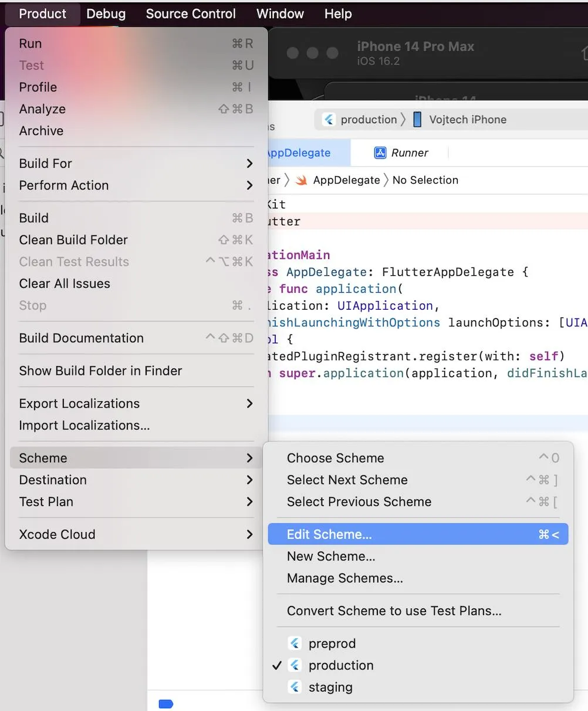Select the checked production scheme
588x711 pixels.
(x=418, y=665)
